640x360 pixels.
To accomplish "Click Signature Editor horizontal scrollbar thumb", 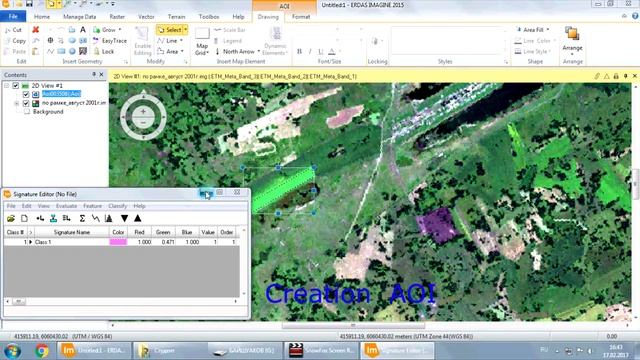I will click(x=18, y=301).
